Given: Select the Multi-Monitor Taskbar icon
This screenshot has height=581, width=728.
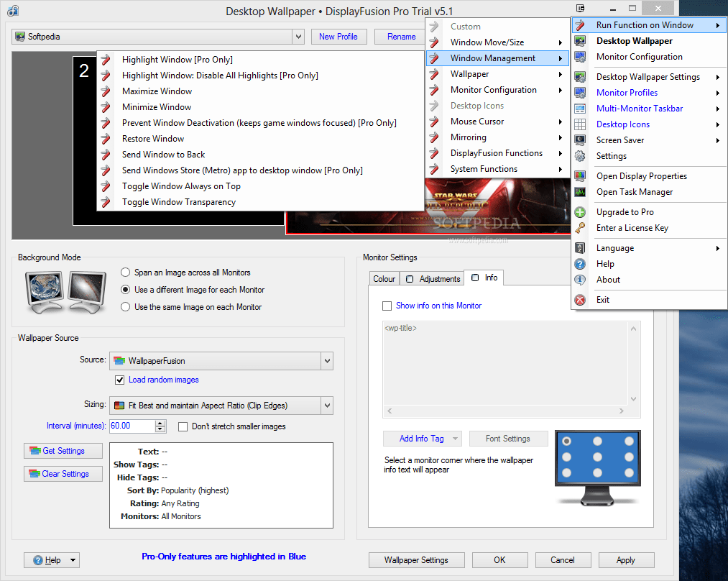Looking at the screenshot, I should click(x=579, y=109).
